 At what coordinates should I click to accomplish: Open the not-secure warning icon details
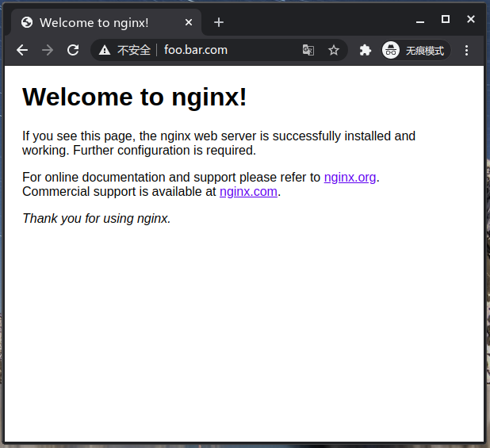[x=105, y=50]
